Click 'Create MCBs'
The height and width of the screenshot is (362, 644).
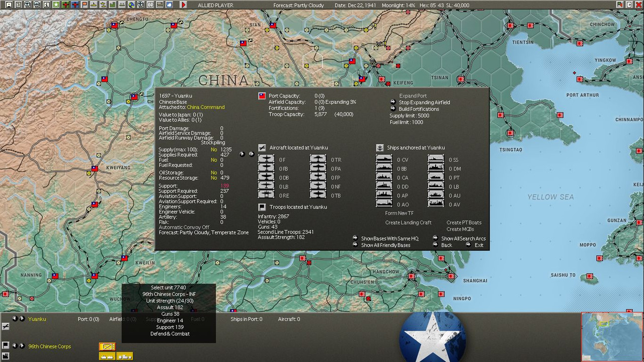point(460,229)
